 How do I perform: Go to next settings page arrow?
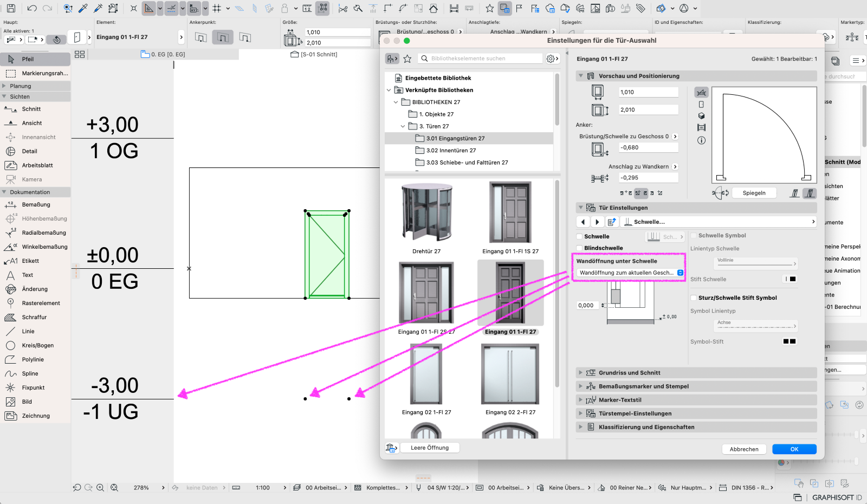[x=597, y=222]
